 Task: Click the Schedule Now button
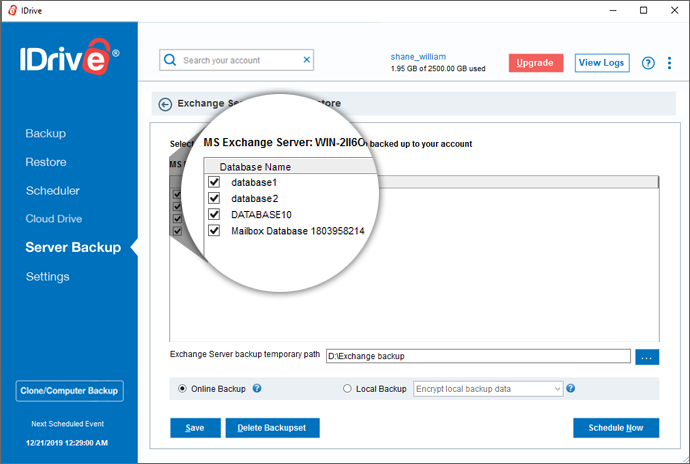point(616,428)
